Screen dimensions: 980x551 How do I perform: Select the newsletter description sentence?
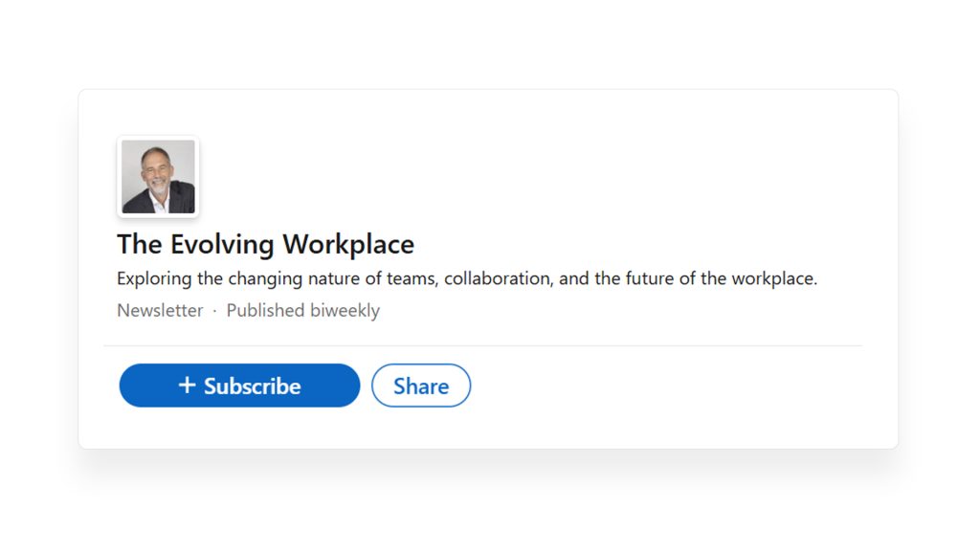[x=466, y=278]
